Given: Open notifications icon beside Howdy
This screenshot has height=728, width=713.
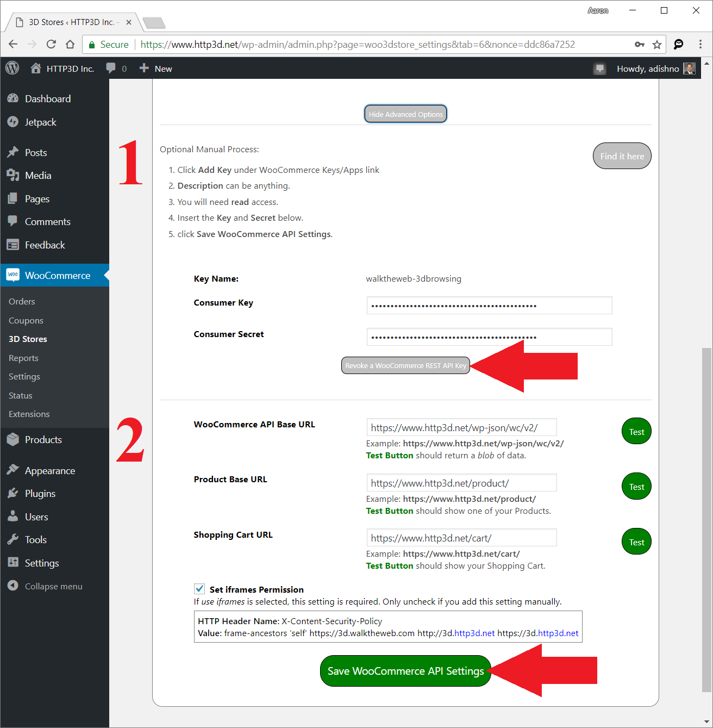Looking at the screenshot, I should pos(599,69).
